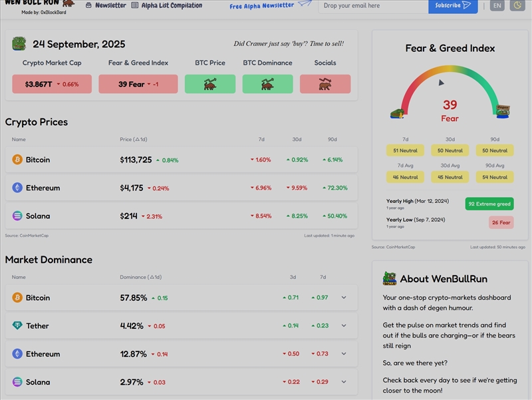
Task: Click the 'Made by: 0xBlockBard' credit
Action: tap(44, 12)
